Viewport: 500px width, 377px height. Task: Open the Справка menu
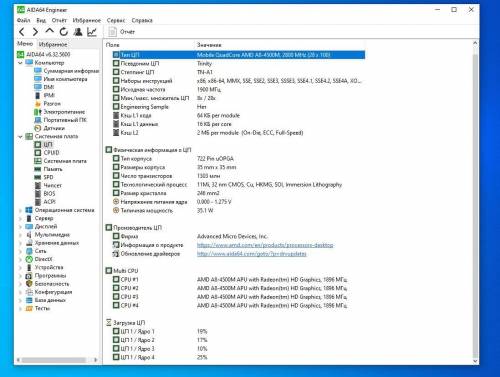coord(142,20)
